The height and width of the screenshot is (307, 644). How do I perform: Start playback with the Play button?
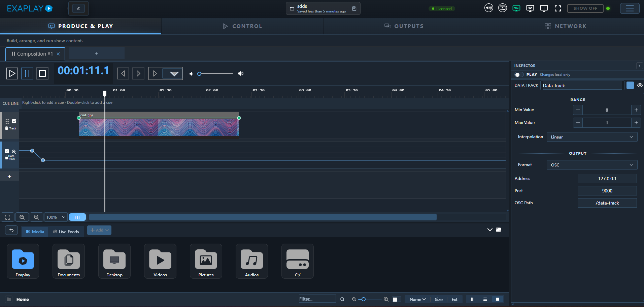point(12,73)
